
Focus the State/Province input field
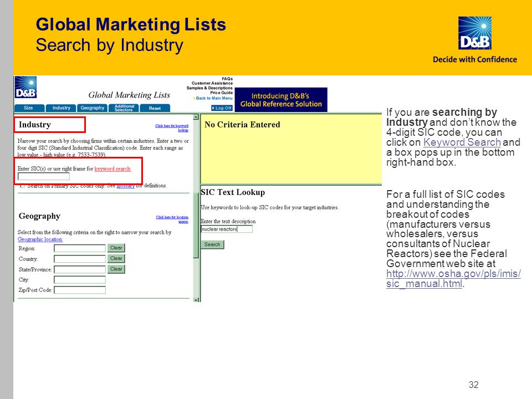[x=80, y=269]
